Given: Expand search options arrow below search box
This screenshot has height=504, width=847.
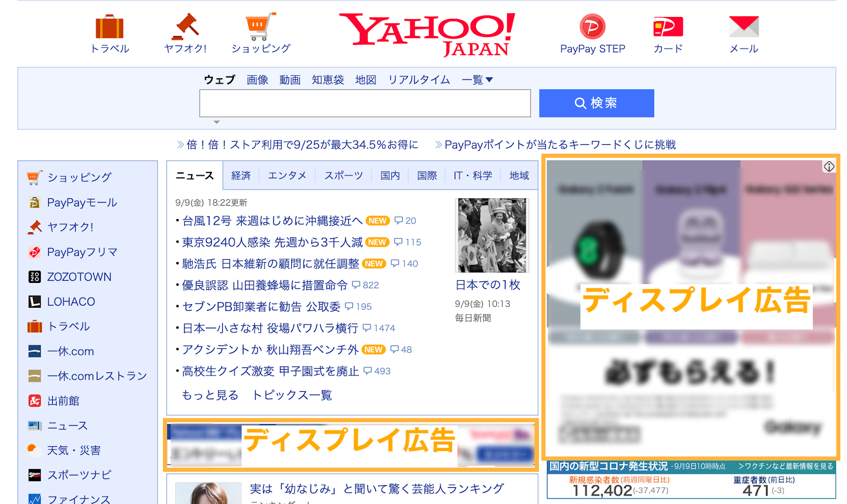Looking at the screenshot, I should [217, 122].
